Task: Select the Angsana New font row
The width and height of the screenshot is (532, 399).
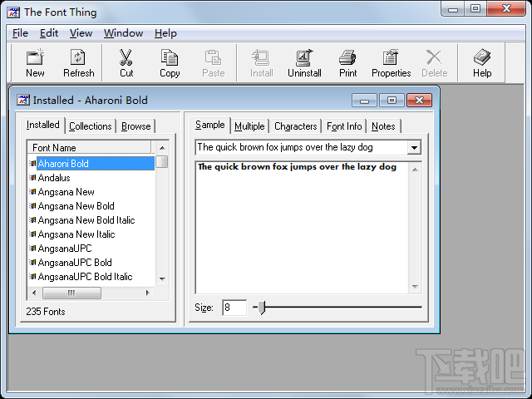Action: [66, 192]
